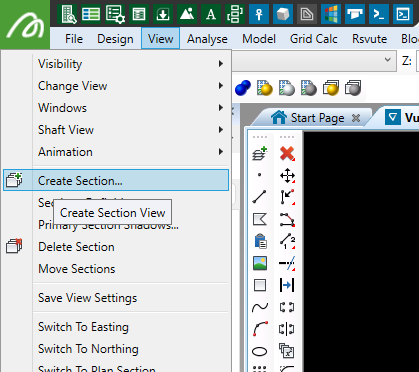Click the Maptek logo button
This screenshot has width=419, height=372.
coord(25,25)
